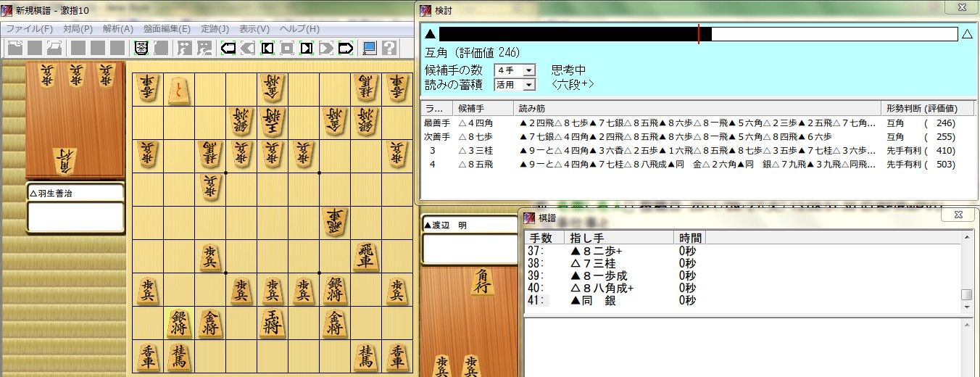
Task: Click the first grayed player-figure toolbar icon
Action: [186, 49]
